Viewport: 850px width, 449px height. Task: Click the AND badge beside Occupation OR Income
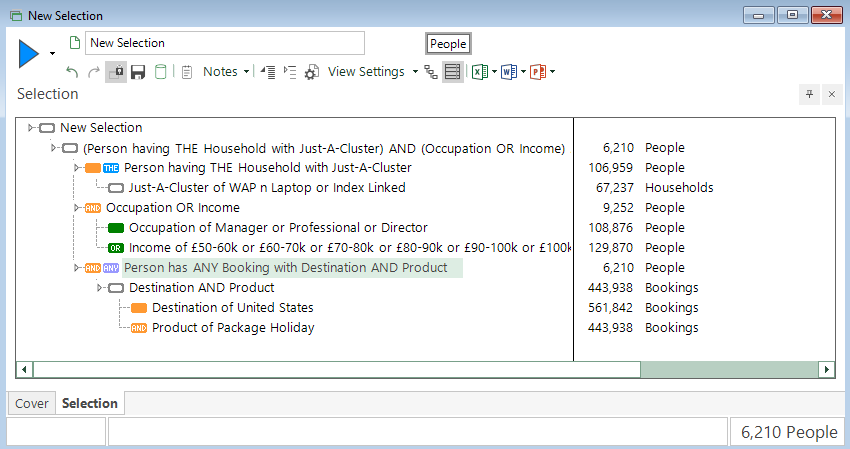(x=93, y=208)
